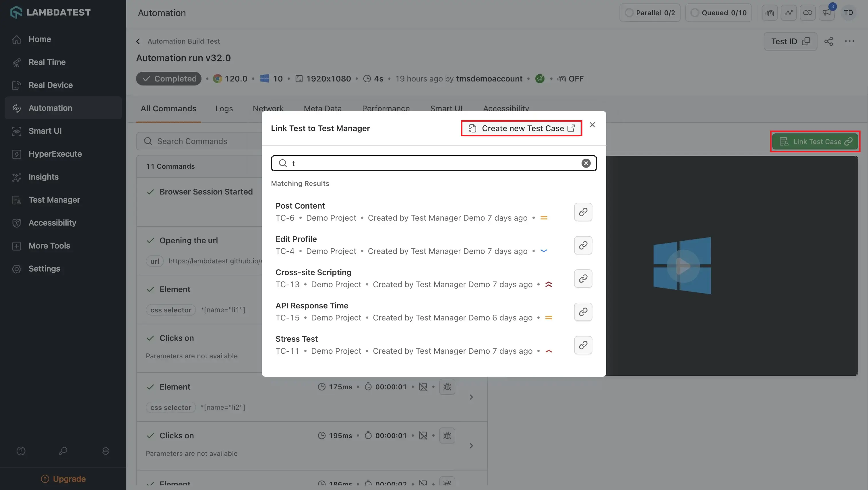This screenshot has width=868, height=490.
Task: Open the TD user profile avatar
Action: click(x=848, y=13)
